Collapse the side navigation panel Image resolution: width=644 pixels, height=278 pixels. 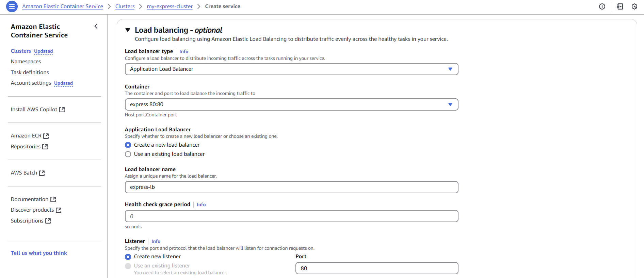96,26
